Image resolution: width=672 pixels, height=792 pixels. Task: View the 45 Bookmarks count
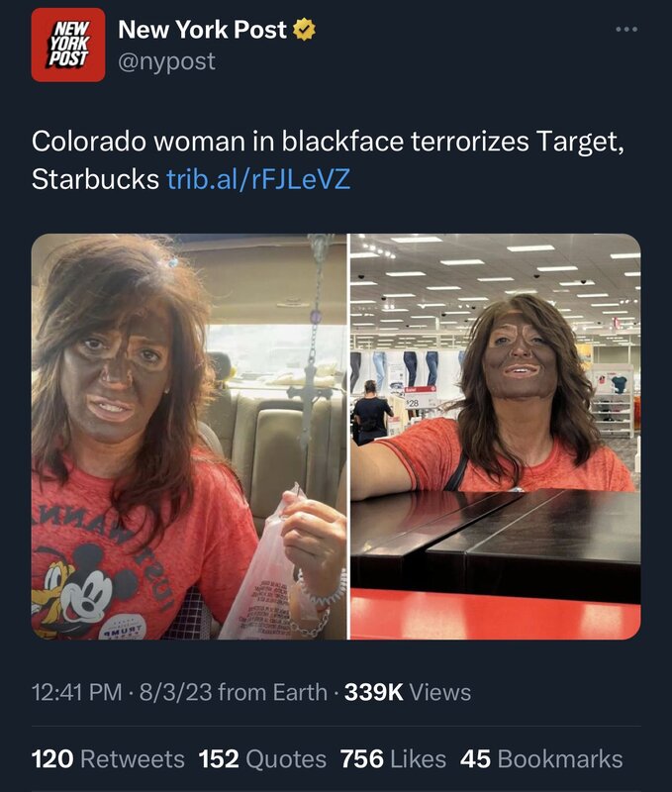point(541,759)
